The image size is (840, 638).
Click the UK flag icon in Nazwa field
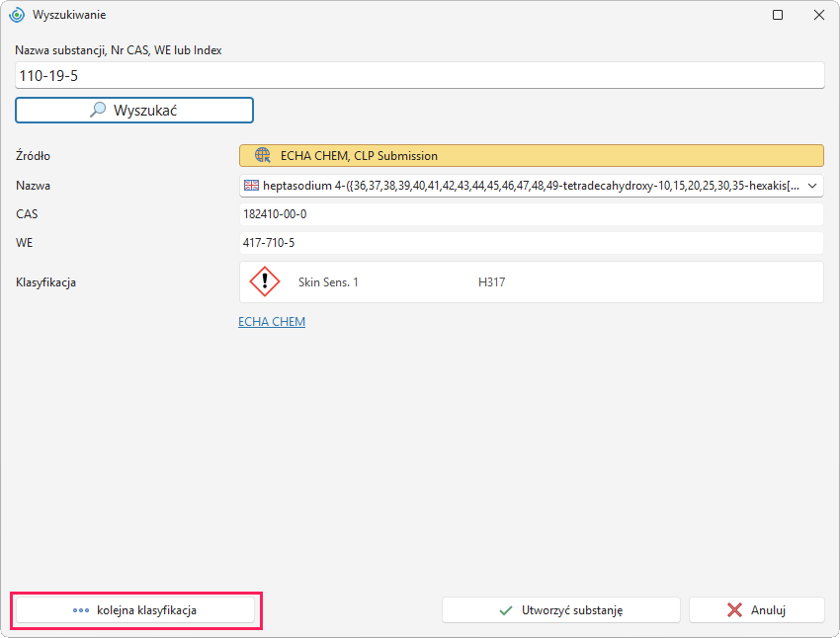[x=251, y=186]
